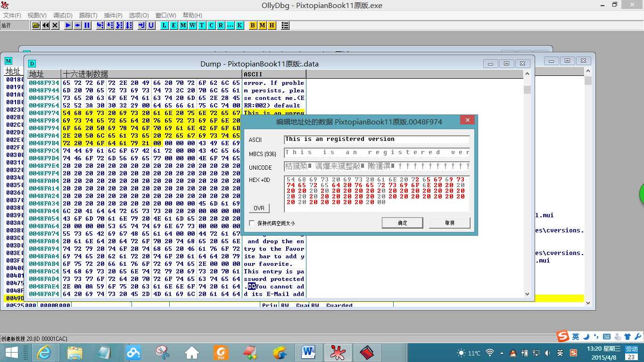Image resolution: width=644 pixels, height=362 pixels.
Task: Click the Windows Start button
Action: click(11, 352)
